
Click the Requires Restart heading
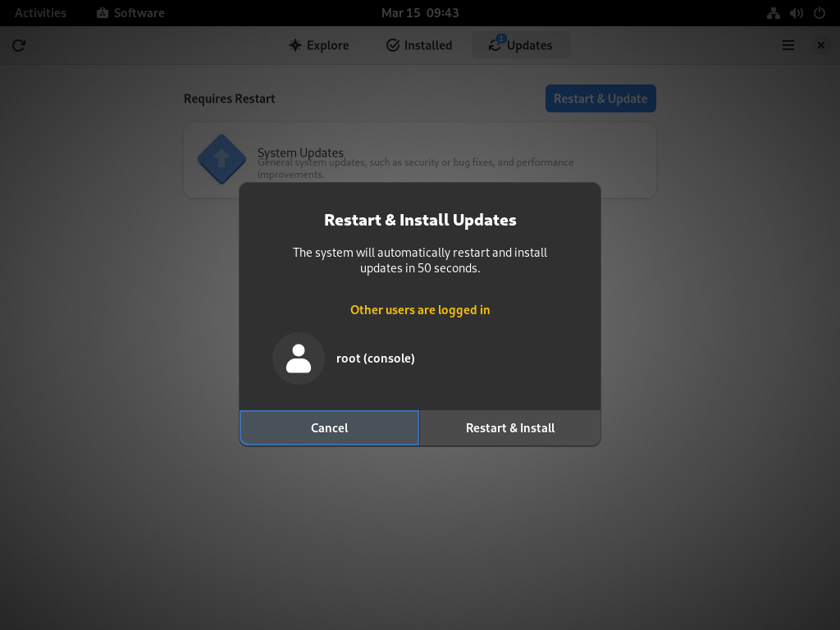[x=230, y=98]
